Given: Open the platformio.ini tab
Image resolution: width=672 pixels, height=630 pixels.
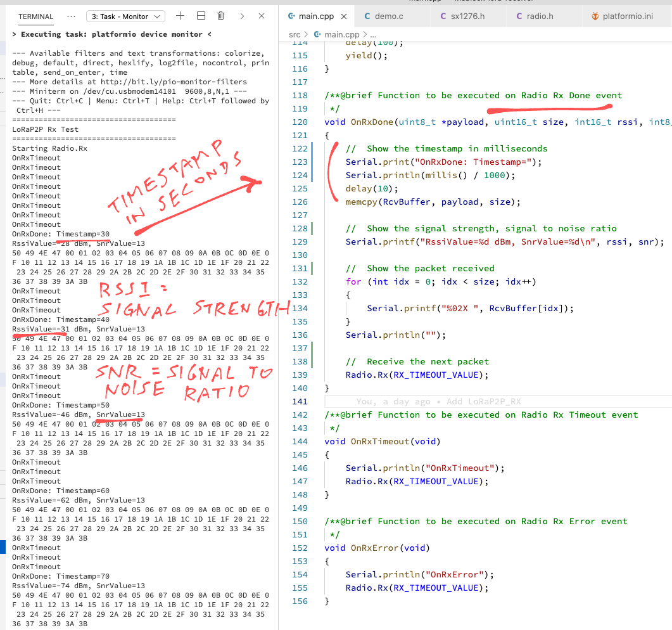Looking at the screenshot, I should [x=628, y=16].
